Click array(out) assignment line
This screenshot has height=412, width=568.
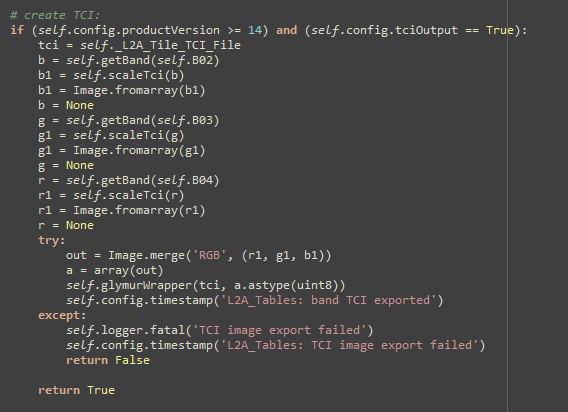pos(115,271)
